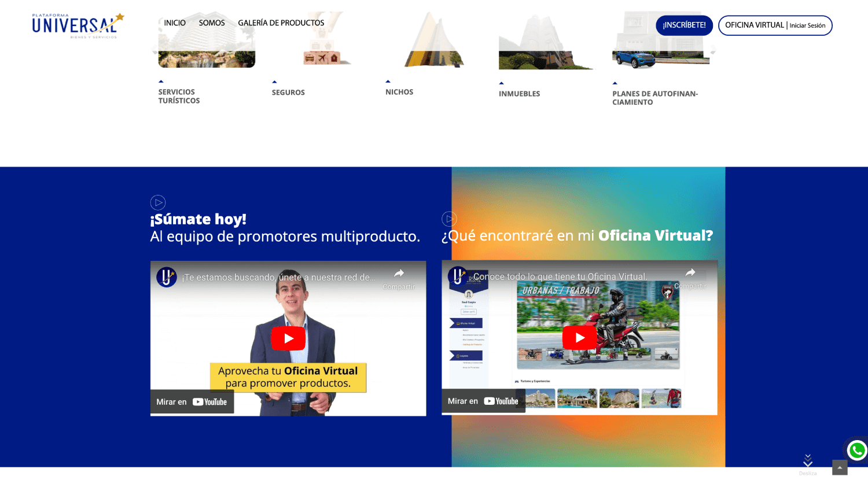Open WhatsApp chat icon
Viewport: 868px width, 480px height.
coord(857,451)
